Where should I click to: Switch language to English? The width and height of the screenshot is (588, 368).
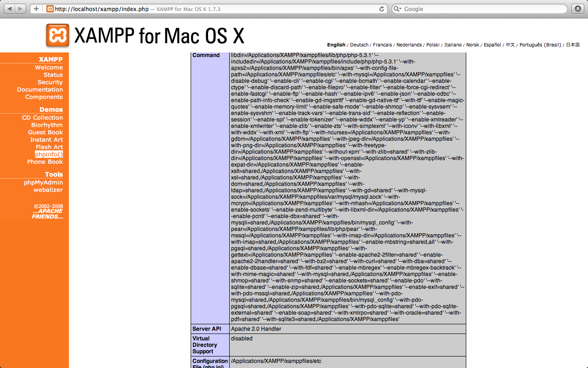click(x=336, y=45)
